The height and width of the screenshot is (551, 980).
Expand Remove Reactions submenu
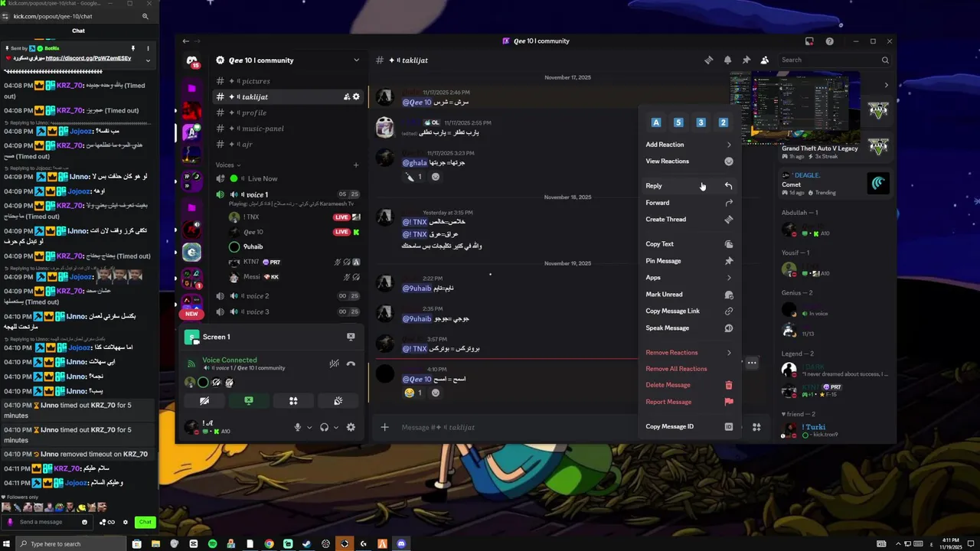tap(689, 353)
